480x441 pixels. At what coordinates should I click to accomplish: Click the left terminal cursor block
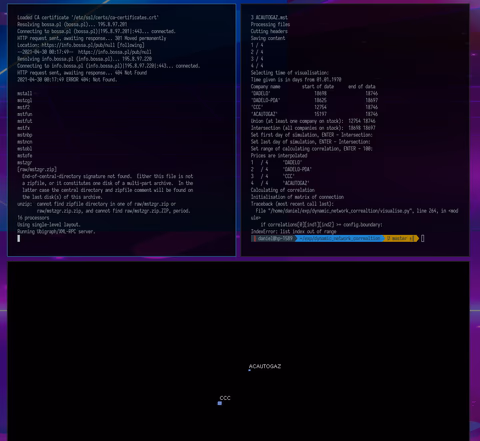point(19,238)
